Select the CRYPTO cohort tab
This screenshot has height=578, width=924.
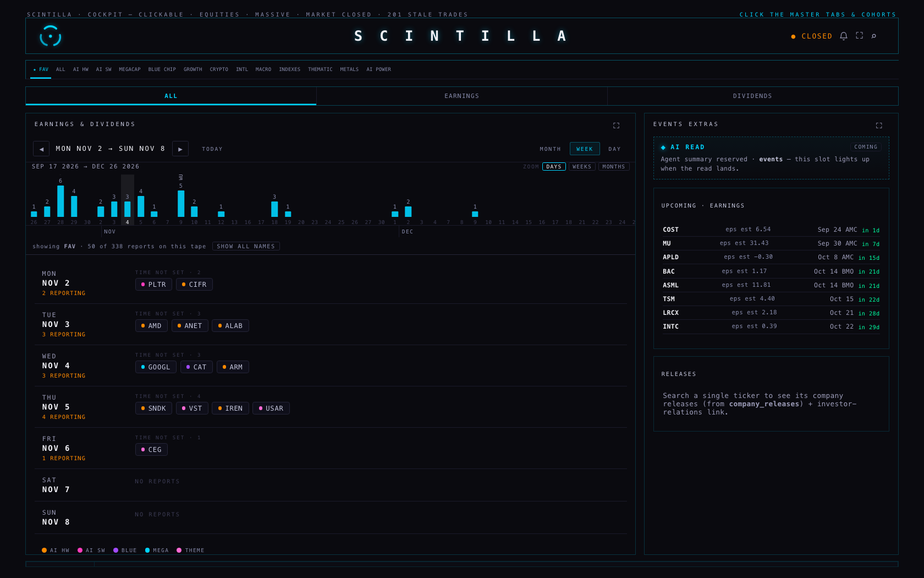(x=219, y=69)
